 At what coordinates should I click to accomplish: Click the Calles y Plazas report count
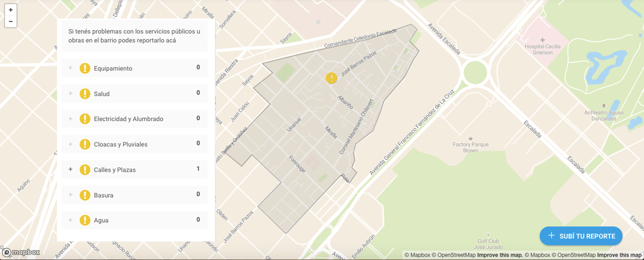pyautogui.click(x=198, y=169)
